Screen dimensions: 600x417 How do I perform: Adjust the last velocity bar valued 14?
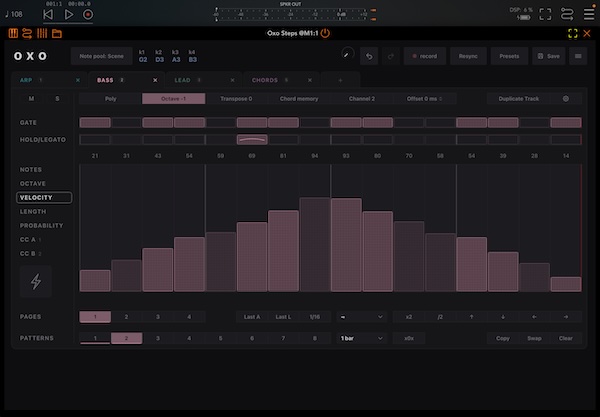[566, 284]
